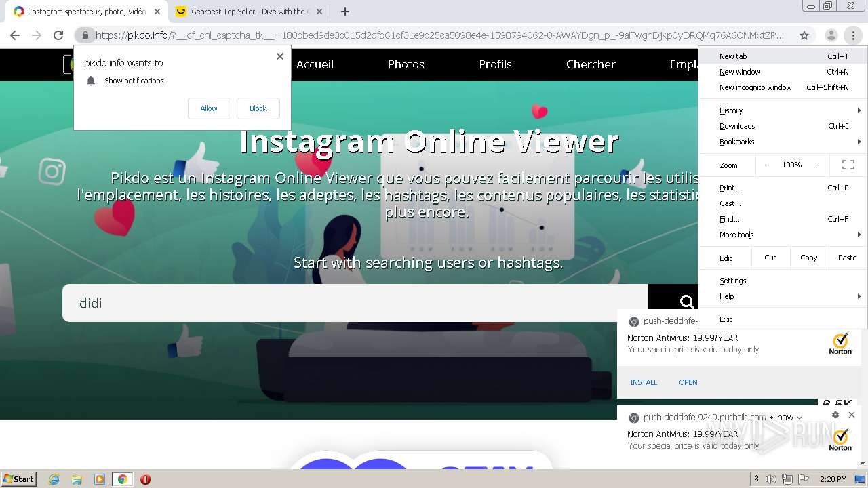
Task: Toggle the Chrome three-dot menu
Action: pos(852,35)
